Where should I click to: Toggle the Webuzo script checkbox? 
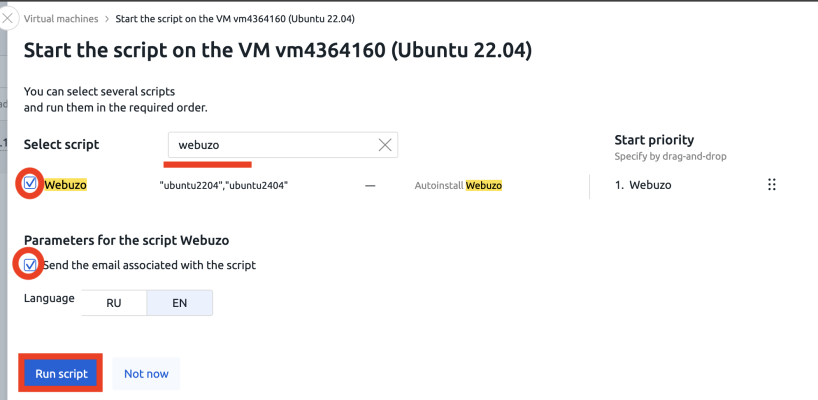30,184
